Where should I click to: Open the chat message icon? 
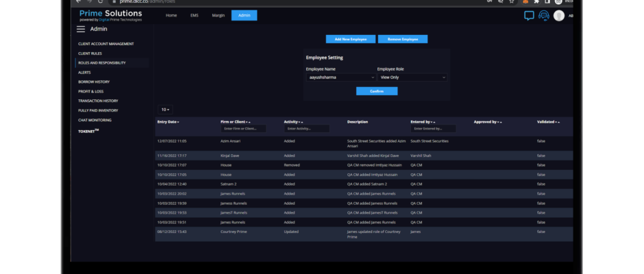click(x=529, y=15)
